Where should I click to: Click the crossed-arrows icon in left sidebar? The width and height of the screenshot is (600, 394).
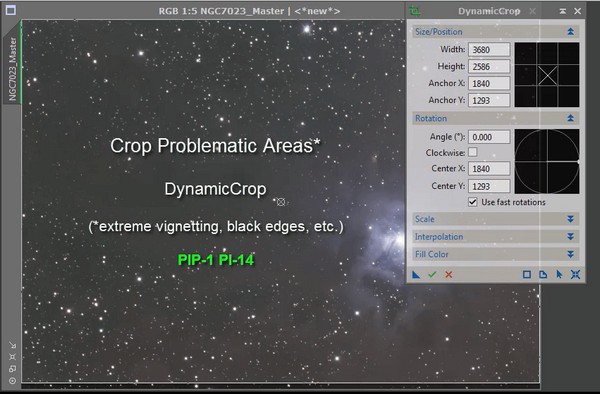(13, 357)
